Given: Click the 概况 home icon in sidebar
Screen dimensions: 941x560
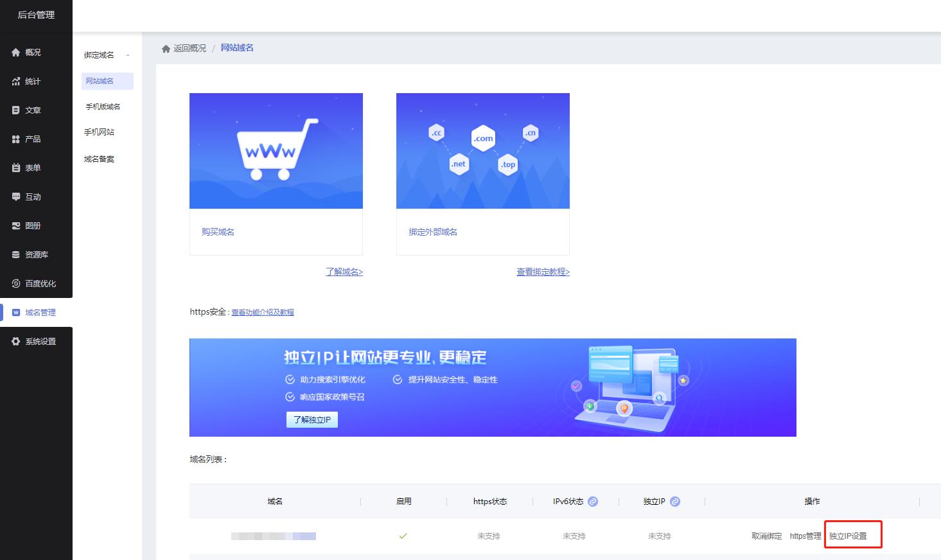Looking at the screenshot, I should tap(16, 53).
